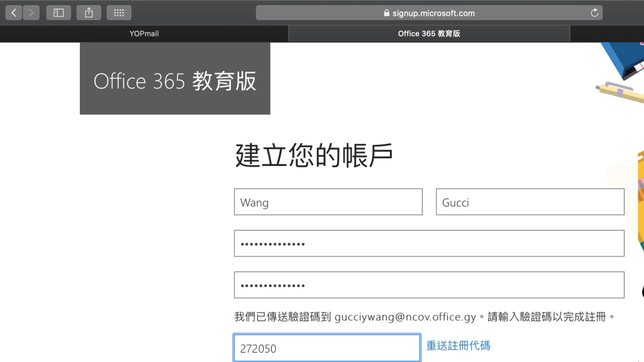Edit the Gucci name field
The image size is (644, 362).
[530, 202]
